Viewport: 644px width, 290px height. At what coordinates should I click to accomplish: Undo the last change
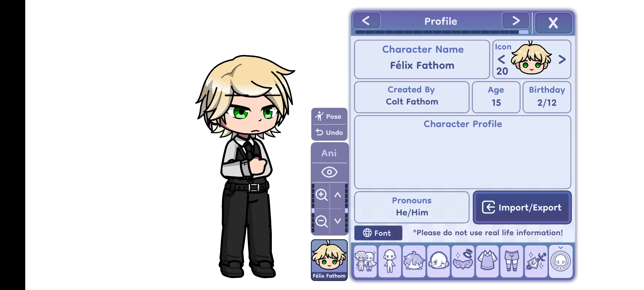pos(329,132)
